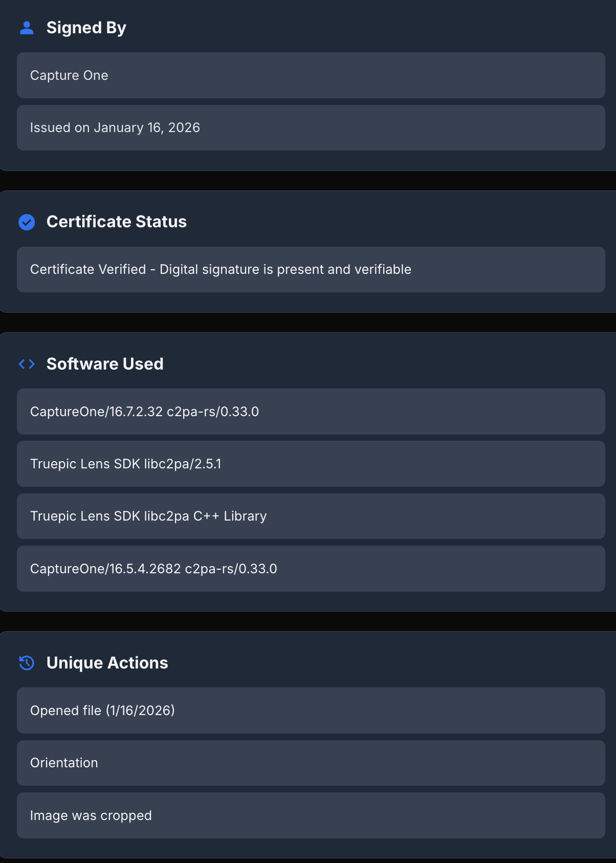Select the Truepic Lens SDK libc2pa/2.5.1 entry

coord(125,464)
